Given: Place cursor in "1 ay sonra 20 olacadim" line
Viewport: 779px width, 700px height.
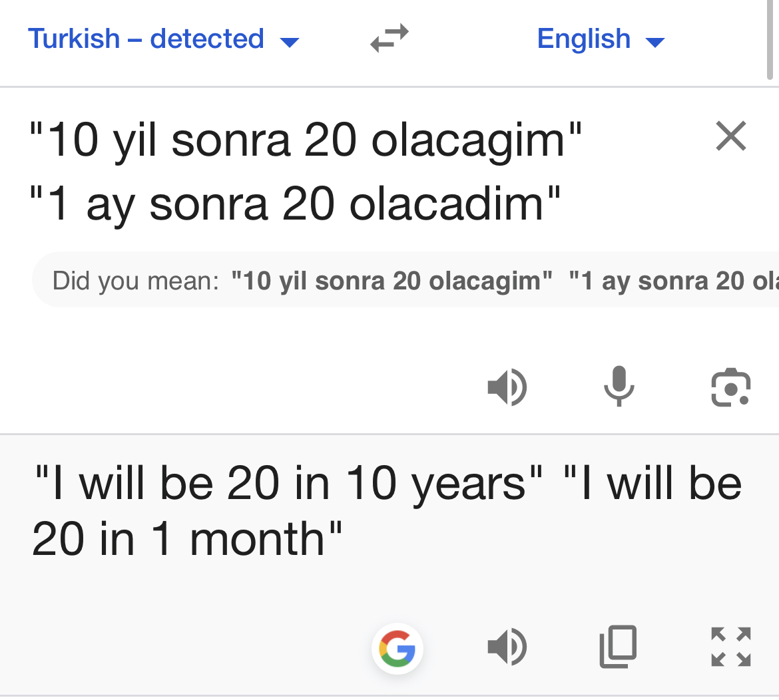Looking at the screenshot, I should coord(294,204).
